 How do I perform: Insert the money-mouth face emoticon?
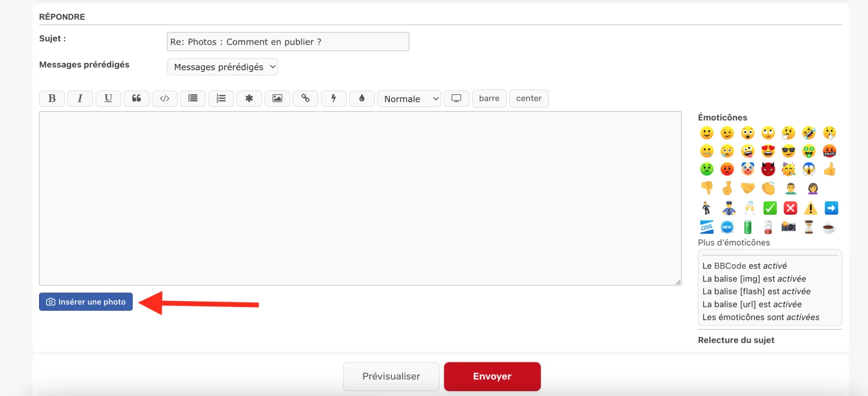(809, 151)
